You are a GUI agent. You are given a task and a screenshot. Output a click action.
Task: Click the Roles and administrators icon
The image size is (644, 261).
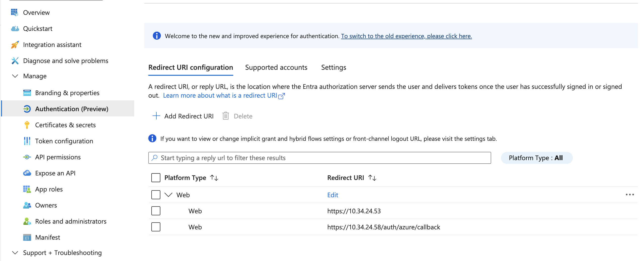pyautogui.click(x=27, y=221)
